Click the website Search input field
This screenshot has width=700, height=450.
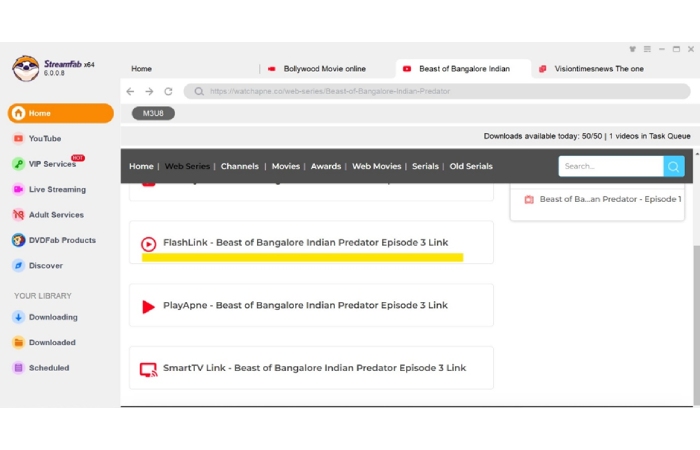(x=611, y=167)
